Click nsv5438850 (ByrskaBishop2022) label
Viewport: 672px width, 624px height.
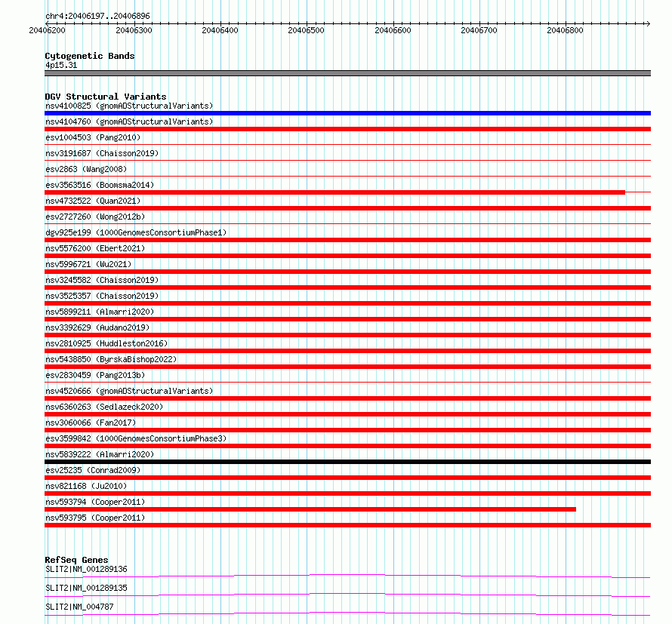click(x=111, y=359)
